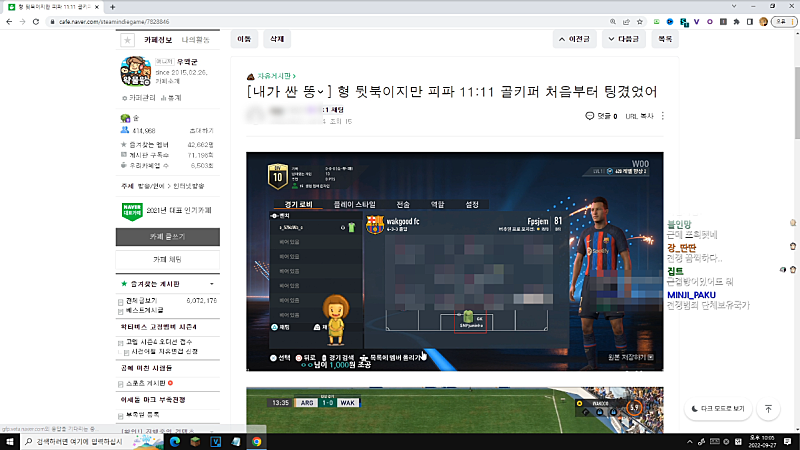Open the 베스트게시글 board

[x=144, y=310]
